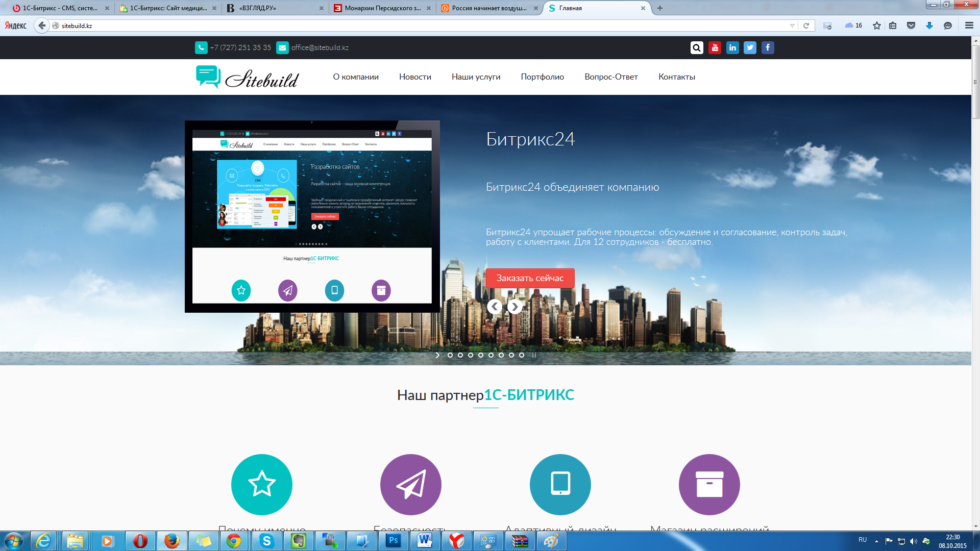Screen dimensions: 980x551
Task: Open a new browser tab
Action: pos(660,8)
